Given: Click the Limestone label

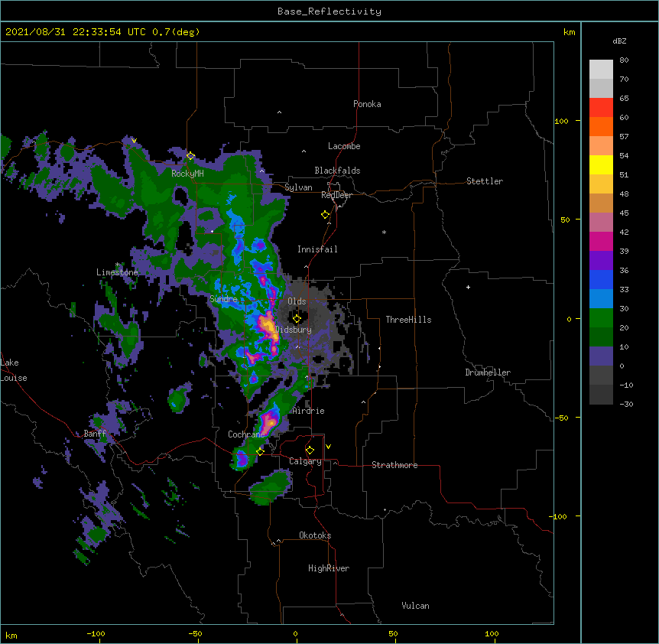Looking at the screenshot, I should 117,272.
